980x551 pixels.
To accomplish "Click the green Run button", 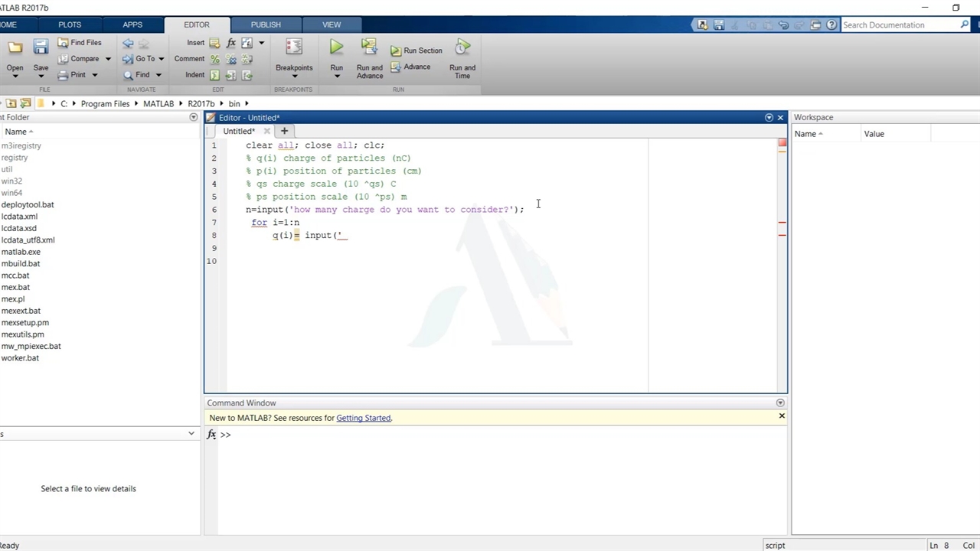I will (x=336, y=47).
